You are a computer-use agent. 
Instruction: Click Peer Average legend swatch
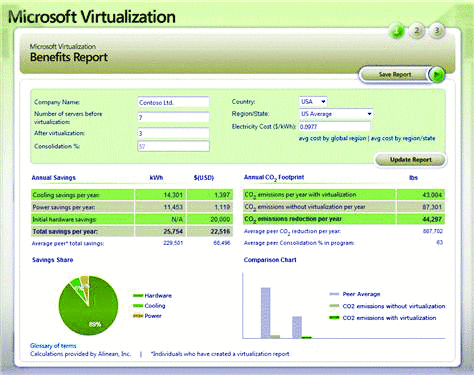click(334, 294)
